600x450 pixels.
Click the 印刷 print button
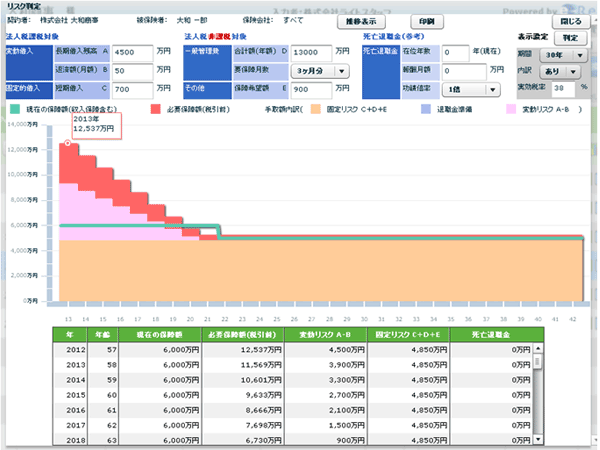(427, 22)
